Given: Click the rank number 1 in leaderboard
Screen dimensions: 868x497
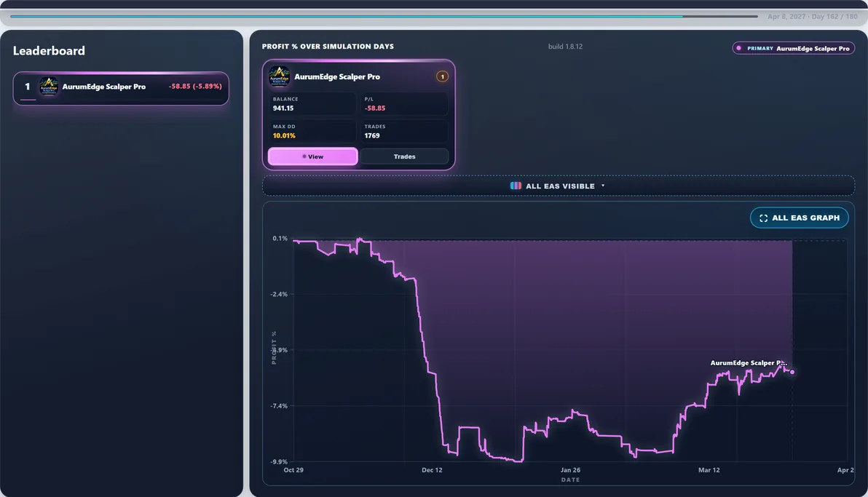Looking at the screenshot, I should click(x=27, y=87).
